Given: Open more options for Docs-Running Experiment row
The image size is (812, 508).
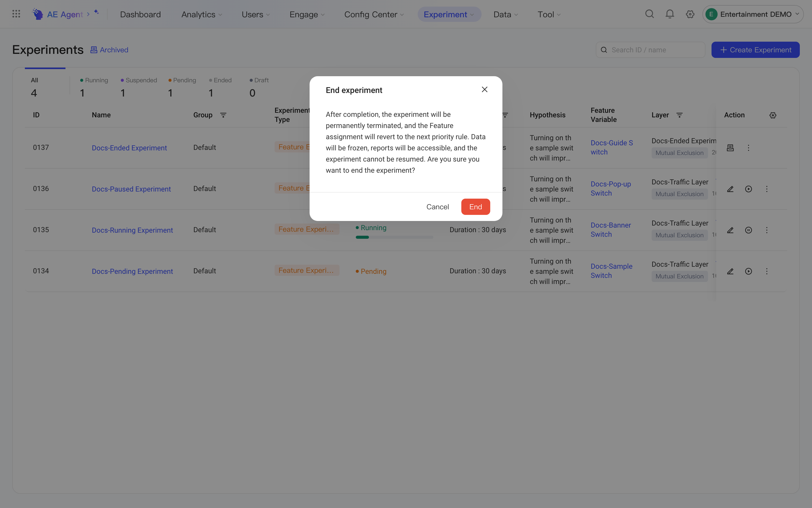Looking at the screenshot, I should pos(767,230).
